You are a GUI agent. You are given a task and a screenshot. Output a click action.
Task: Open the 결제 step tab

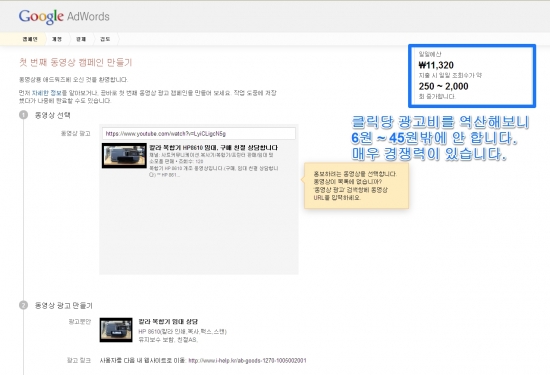(81, 39)
